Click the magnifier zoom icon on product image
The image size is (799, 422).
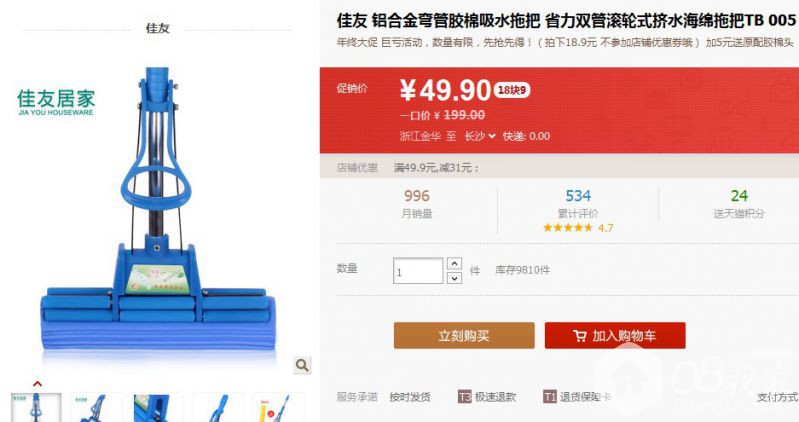302,365
